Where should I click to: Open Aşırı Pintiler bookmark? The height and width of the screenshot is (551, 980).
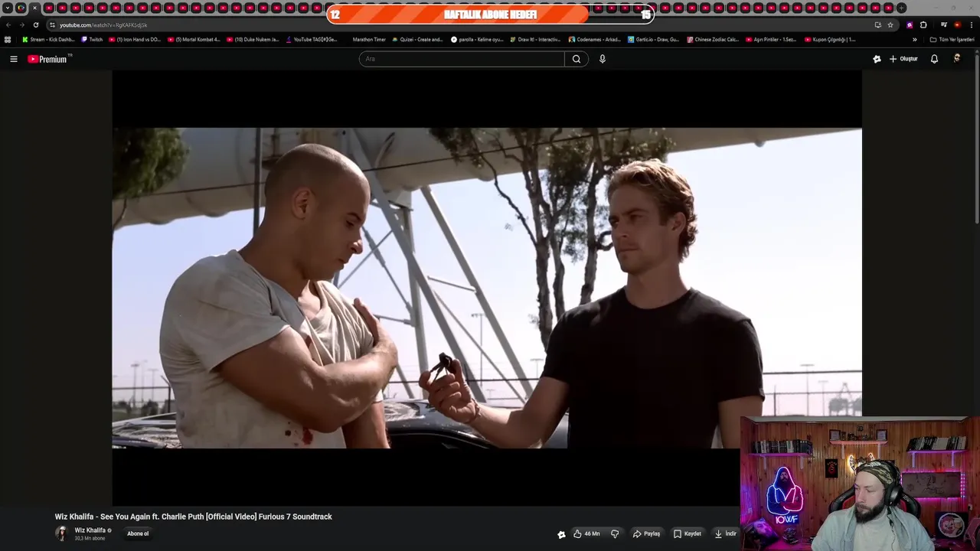click(x=771, y=40)
